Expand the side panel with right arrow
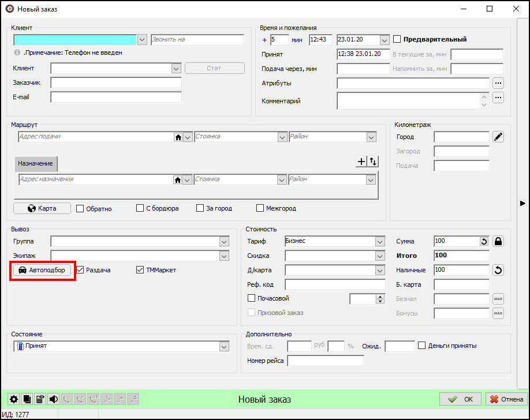Viewport: 530px width, 420px height. tap(522, 203)
